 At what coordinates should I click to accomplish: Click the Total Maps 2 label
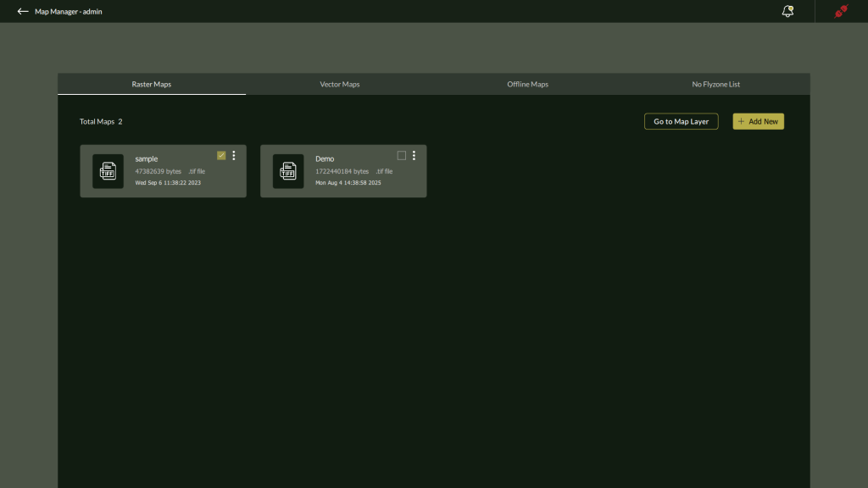click(x=101, y=121)
